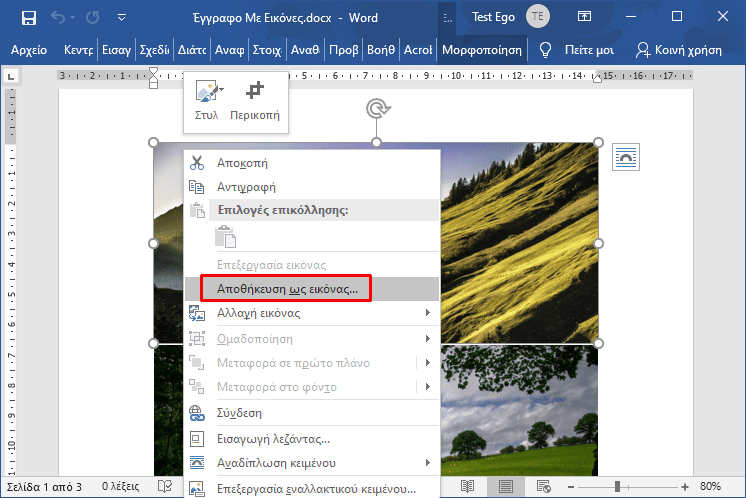The width and height of the screenshot is (746, 498).
Task: Open the Αναφ (References) ribbon tab
Action: pyautogui.click(x=229, y=50)
